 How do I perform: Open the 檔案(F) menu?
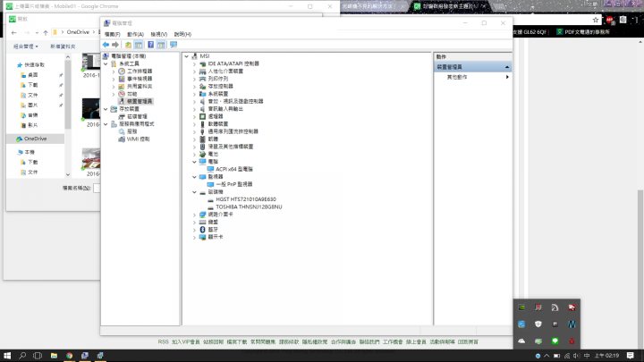(x=112, y=34)
